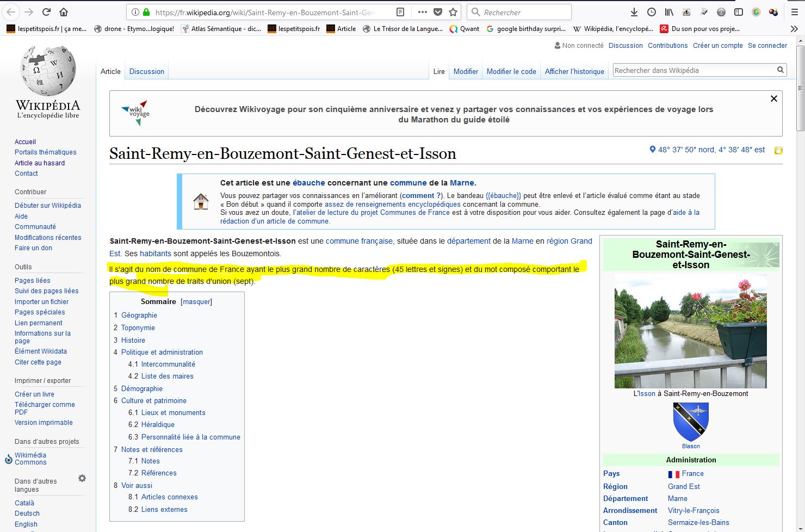Open the Article au hasard link
The width and height of the screenshot is (805, 532).
[x=40, y=163]
